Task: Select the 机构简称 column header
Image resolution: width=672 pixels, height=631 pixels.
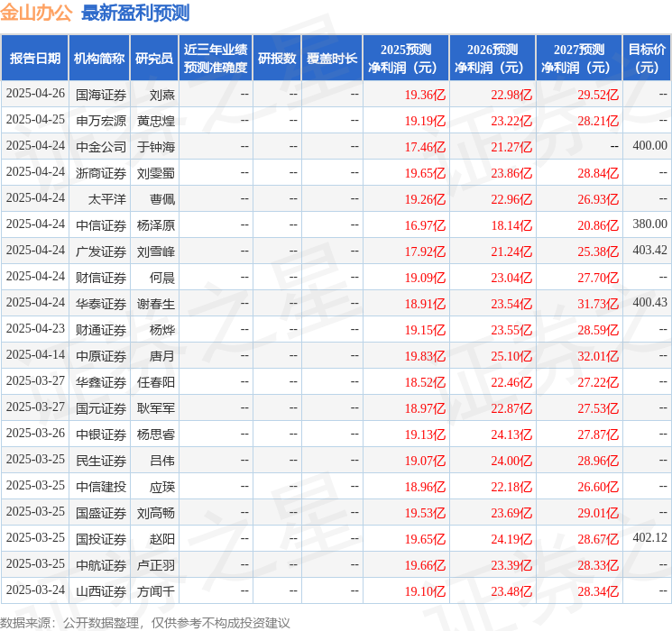Action: [x=99, y=59]
